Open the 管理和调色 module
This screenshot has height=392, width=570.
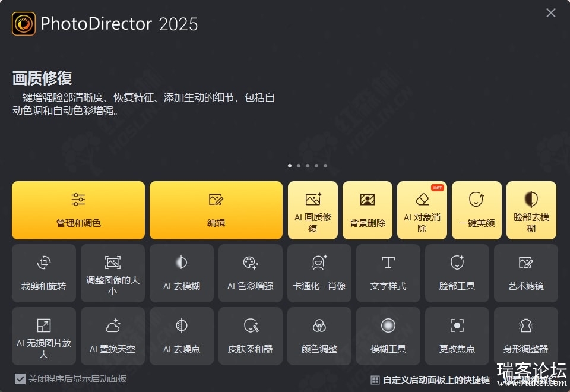pos(78,210)
